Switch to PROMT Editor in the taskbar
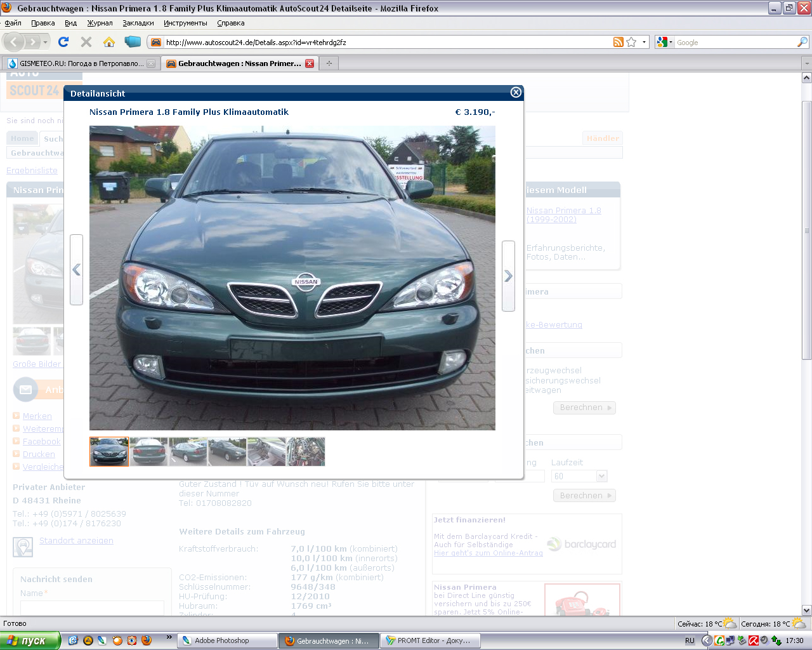812x650 pixels. [x=430, y=641]
